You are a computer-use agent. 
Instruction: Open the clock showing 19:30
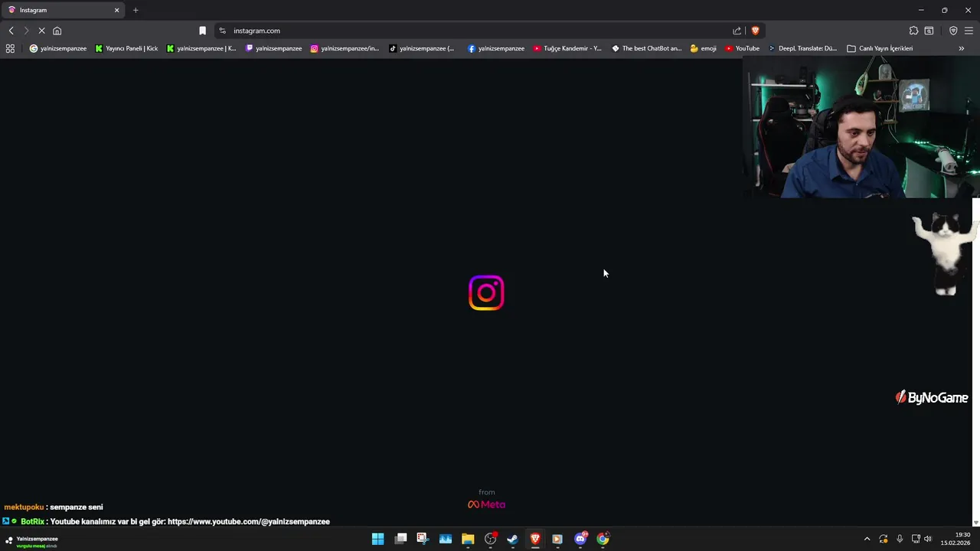tap(955, 539)
